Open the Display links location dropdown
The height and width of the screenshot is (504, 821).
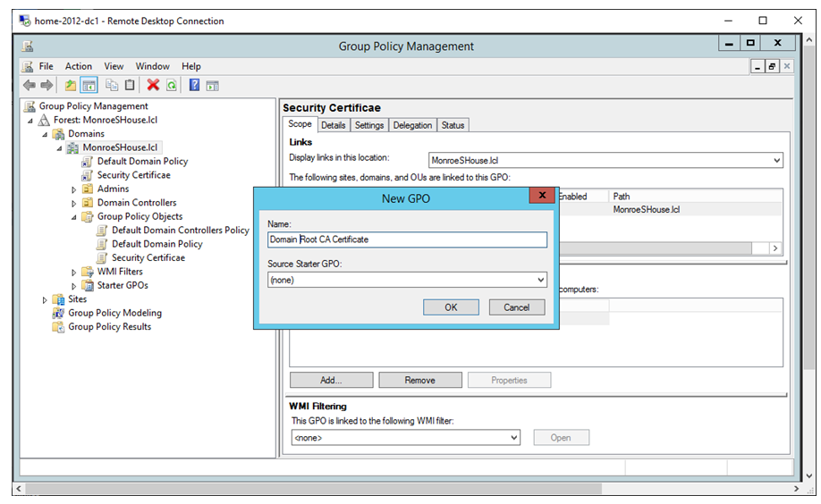point(775,161)
